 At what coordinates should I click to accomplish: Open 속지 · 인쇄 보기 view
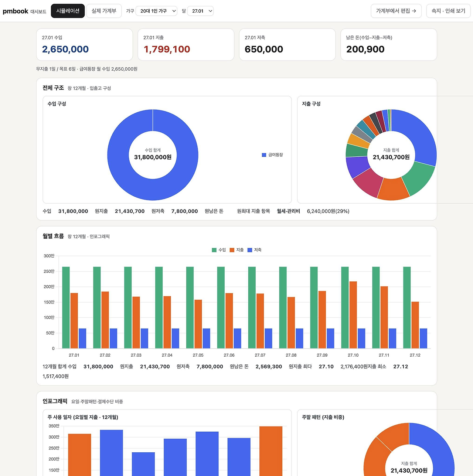pos(448,11)
